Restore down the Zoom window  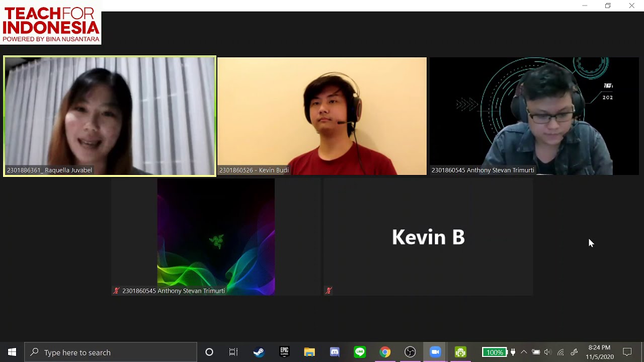(x=608, y=6)
